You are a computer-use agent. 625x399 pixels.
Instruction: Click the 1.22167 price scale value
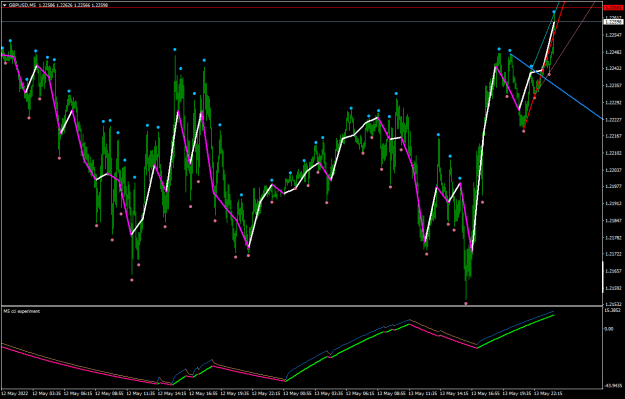point(613,136)
